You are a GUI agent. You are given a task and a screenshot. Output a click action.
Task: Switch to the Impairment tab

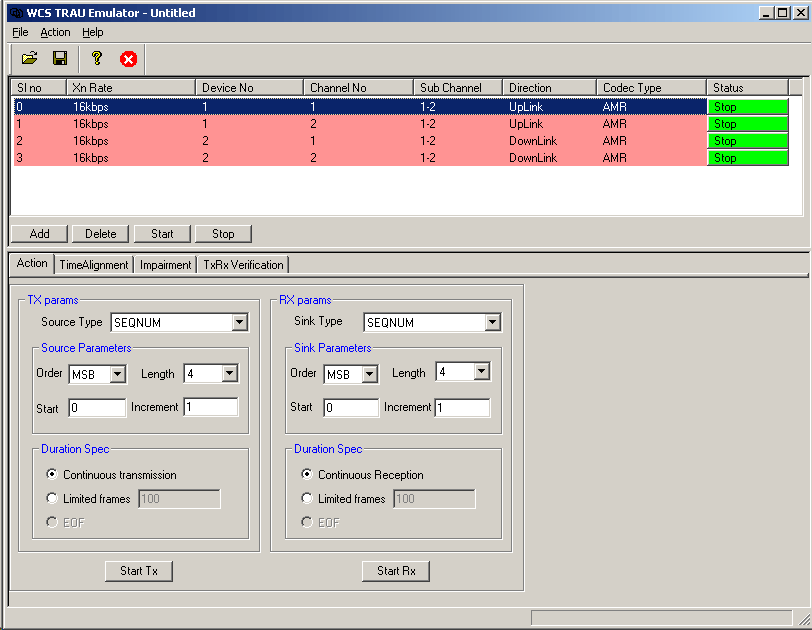tap(166, 265)
